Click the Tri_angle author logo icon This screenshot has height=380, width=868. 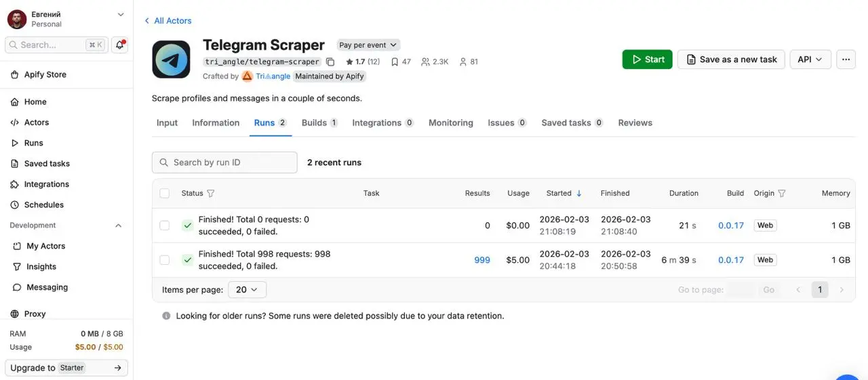(x=248, y=77)
